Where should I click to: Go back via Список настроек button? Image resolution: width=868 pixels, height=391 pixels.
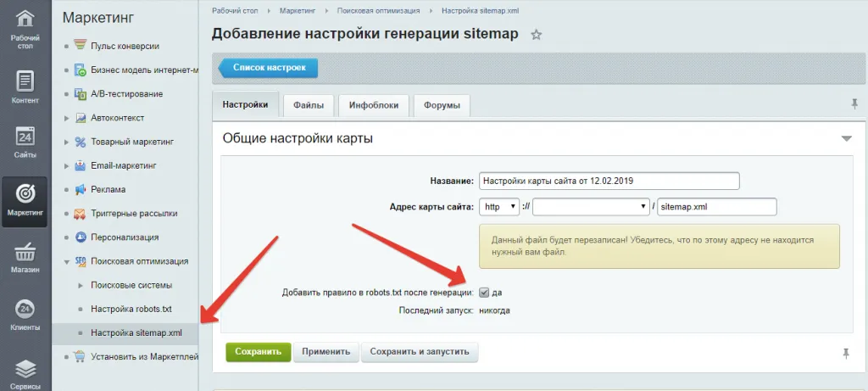[269, 66]
